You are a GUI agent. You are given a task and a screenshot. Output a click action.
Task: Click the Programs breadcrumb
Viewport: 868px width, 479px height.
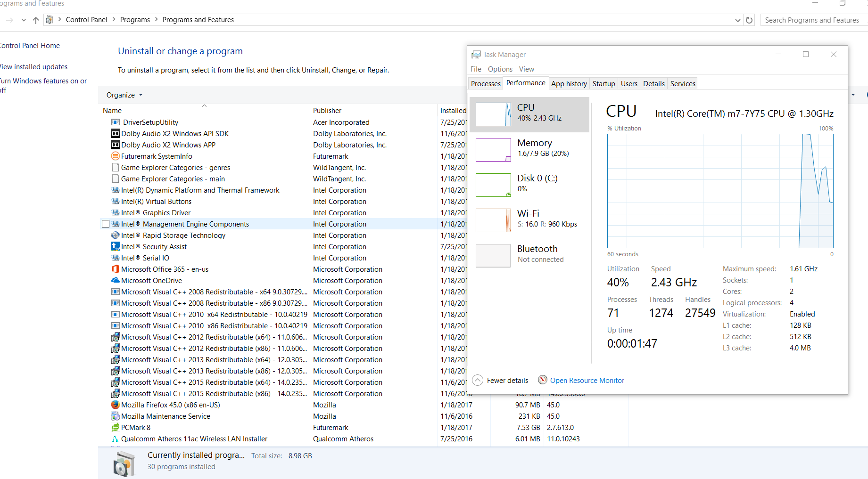[135, 20]
